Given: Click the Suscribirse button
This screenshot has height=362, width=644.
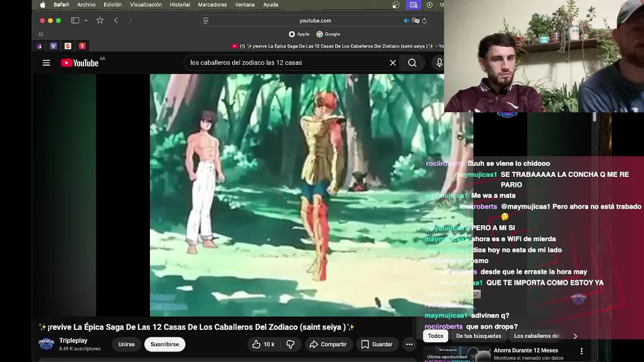Looking at the screenshot, I should [x=165, y=344].
